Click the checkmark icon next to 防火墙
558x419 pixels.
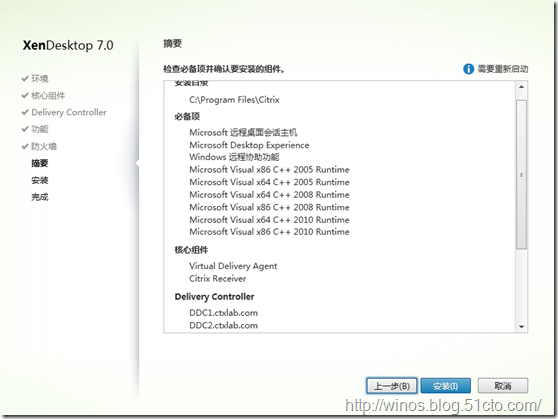pyautogui.click(x=25, y=146)
